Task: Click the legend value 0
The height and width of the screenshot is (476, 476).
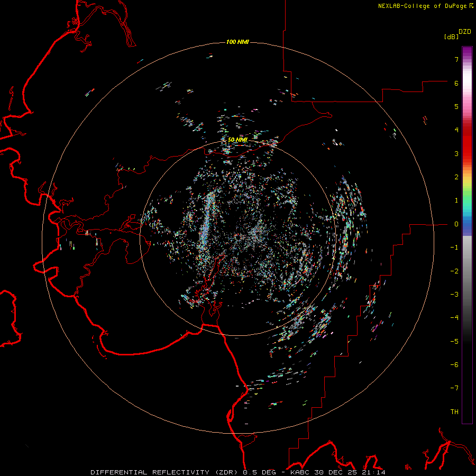Action: [456, 224]
